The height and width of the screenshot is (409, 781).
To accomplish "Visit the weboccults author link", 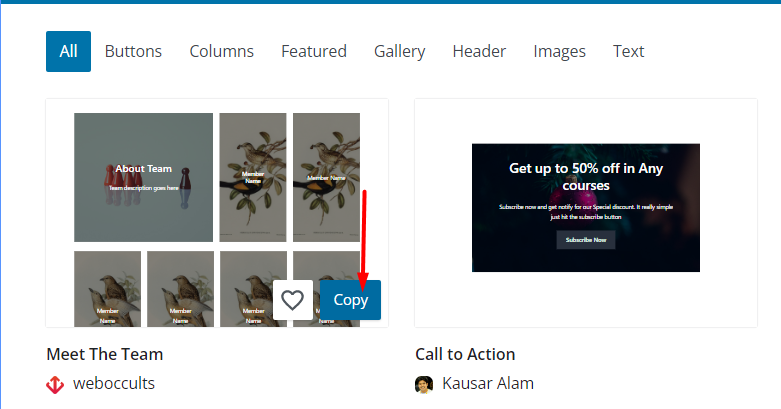I will pos(114,384).
